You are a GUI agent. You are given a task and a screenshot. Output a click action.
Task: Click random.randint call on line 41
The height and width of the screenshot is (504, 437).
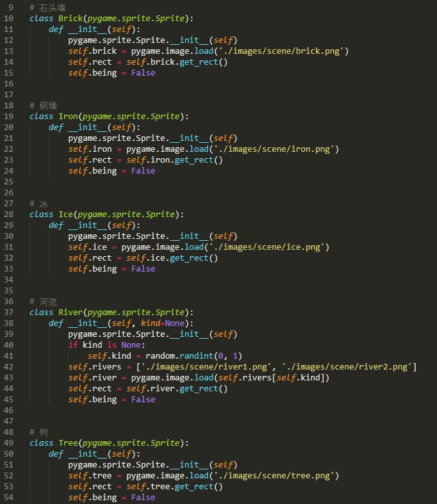(194, 356)
